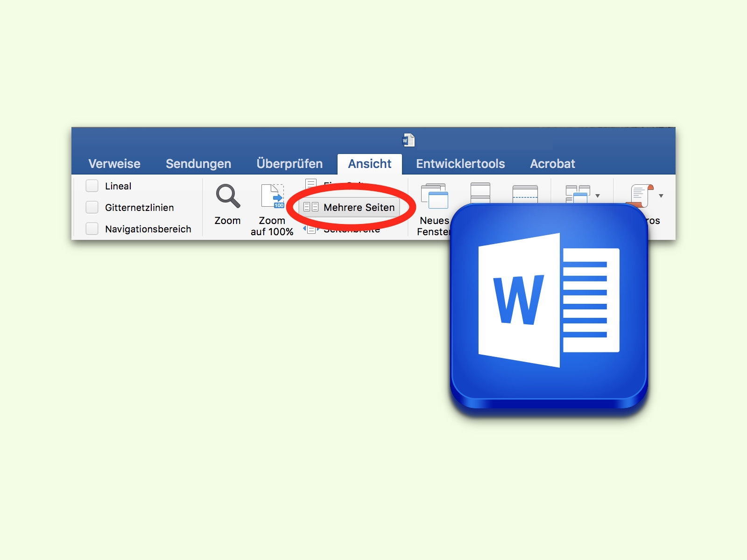Click the Neues Fenster label
Image resolution: width=747 pixels, height=560 pixels.
pyautogui.click(x=434, y=226)
